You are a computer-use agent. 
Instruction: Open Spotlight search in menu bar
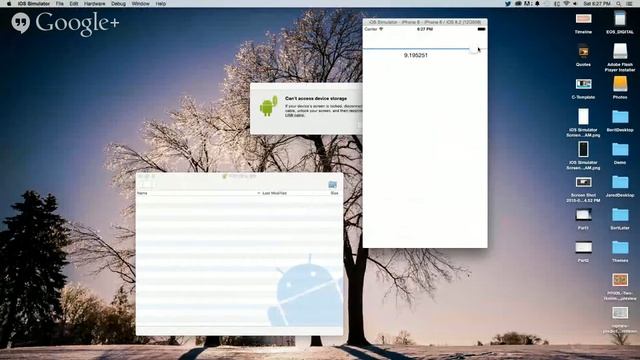619,3
